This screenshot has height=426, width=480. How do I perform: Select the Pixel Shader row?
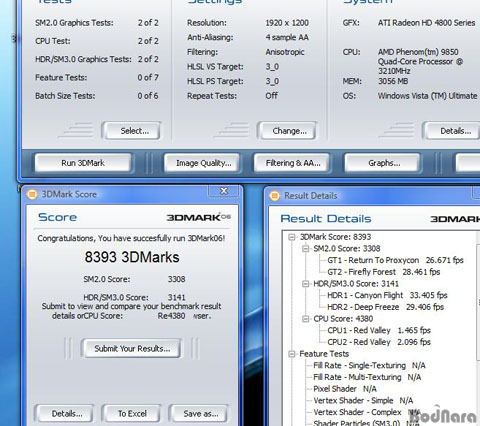[345, 389]
